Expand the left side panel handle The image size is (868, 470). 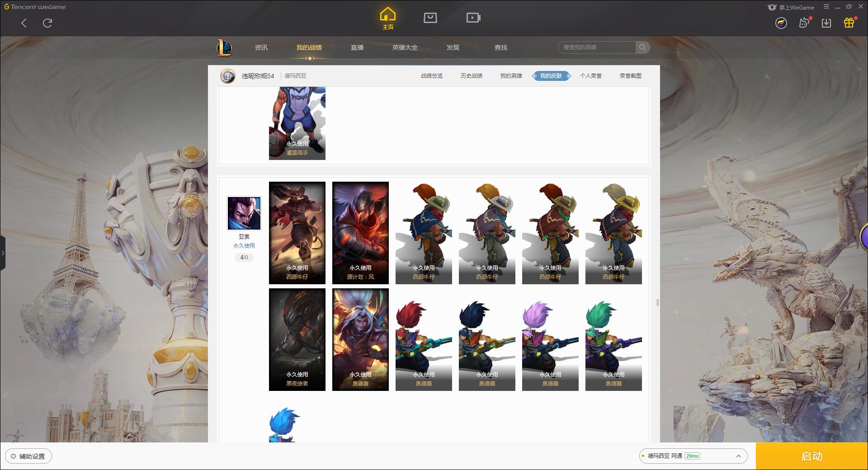click(x=3, y=253)
